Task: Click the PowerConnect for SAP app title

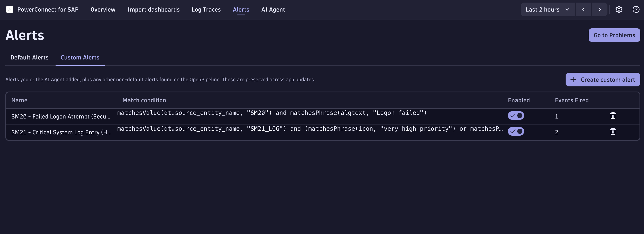Action: click(48, 9)
